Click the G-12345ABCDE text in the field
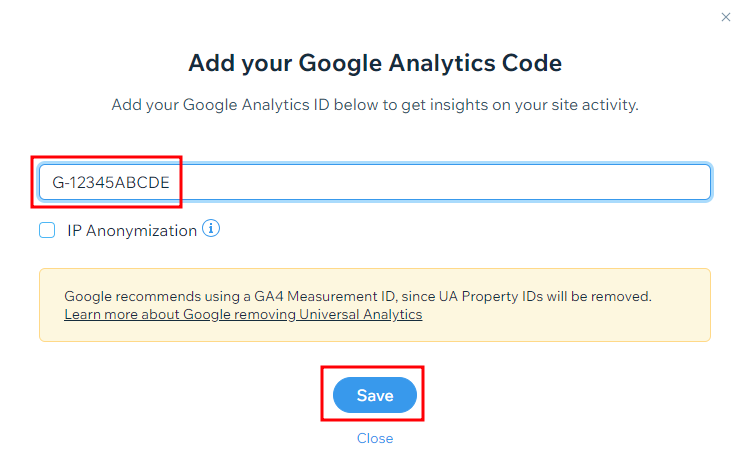 pos(111,182)
